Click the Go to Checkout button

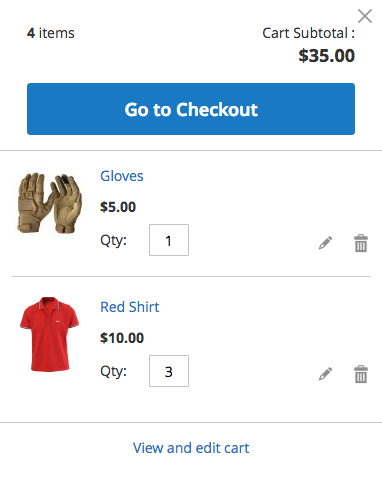pos(191,109)
